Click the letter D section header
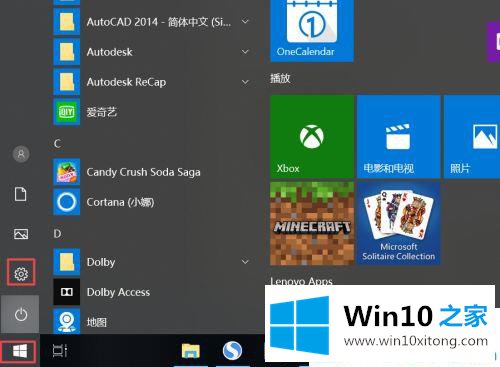The width and height of the screenshot is (500, 367). [57, 234]
